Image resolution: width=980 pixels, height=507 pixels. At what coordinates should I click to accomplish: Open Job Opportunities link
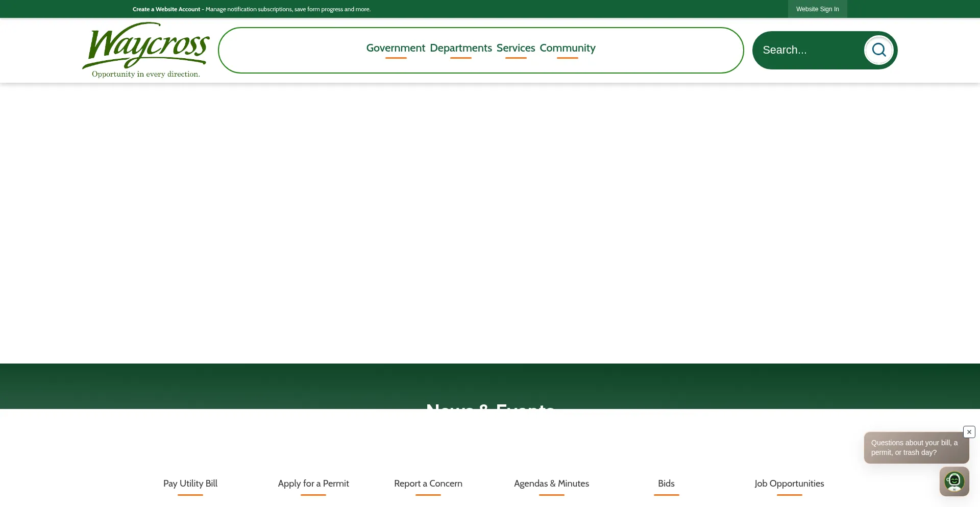pos(789,484)
